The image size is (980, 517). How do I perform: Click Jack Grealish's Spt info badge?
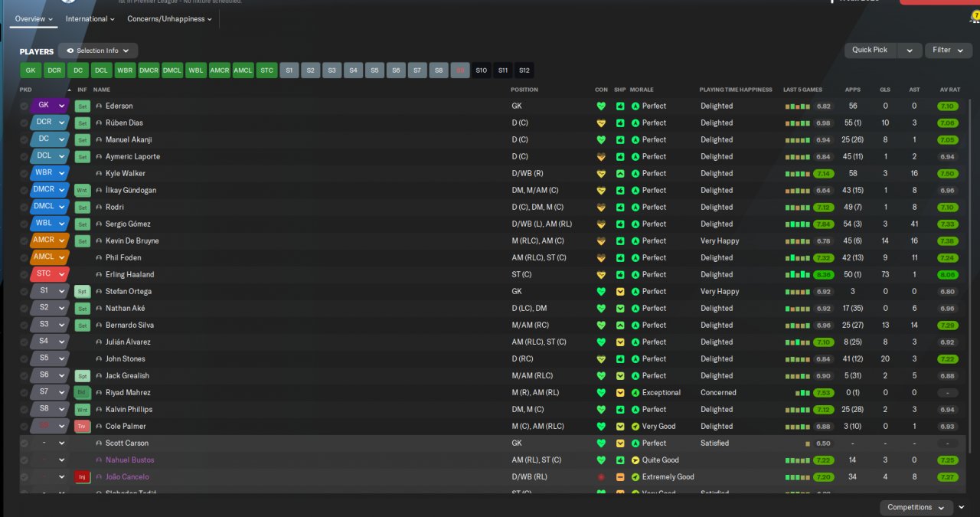tap(82, 375)
